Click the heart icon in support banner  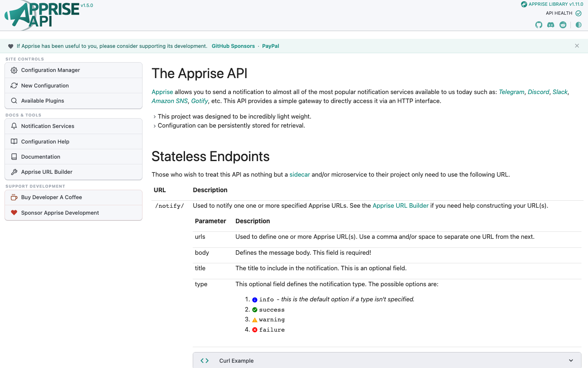[11, 46]
